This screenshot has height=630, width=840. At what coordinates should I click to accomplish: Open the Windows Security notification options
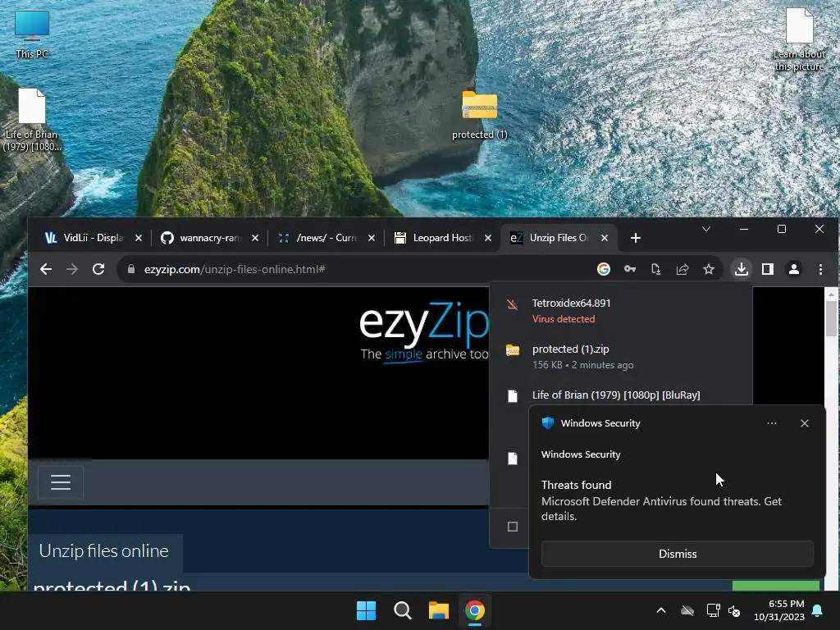click(771, 423)
